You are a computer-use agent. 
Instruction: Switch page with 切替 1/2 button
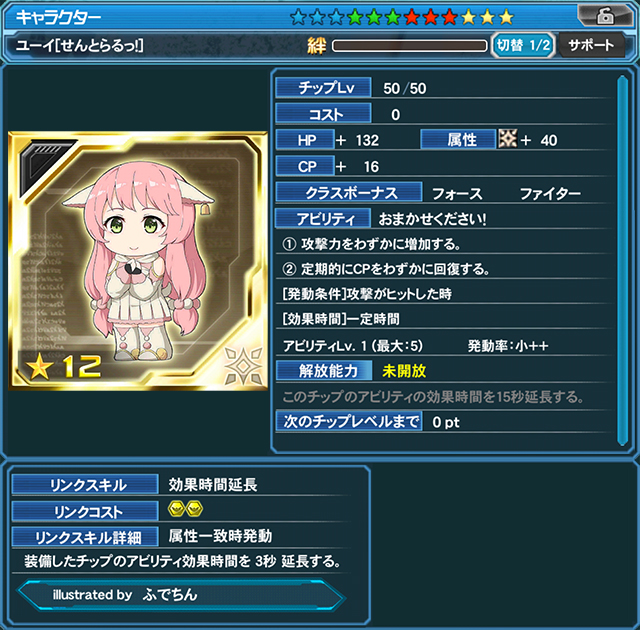523,45
